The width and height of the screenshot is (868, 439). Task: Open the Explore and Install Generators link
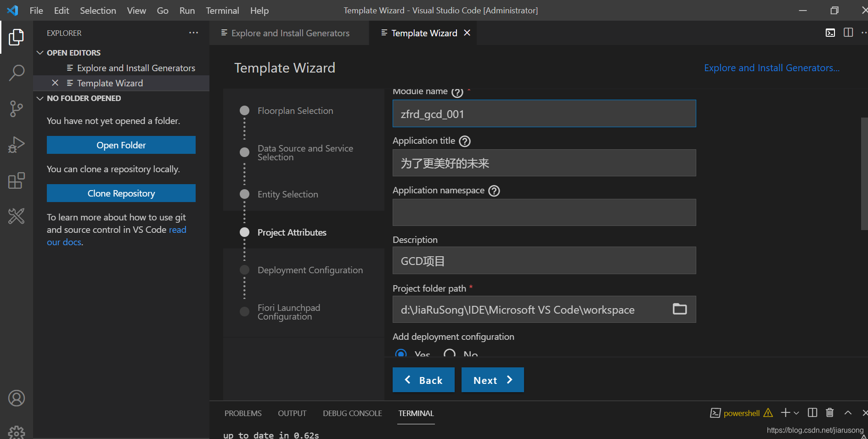tap(772, 68)
